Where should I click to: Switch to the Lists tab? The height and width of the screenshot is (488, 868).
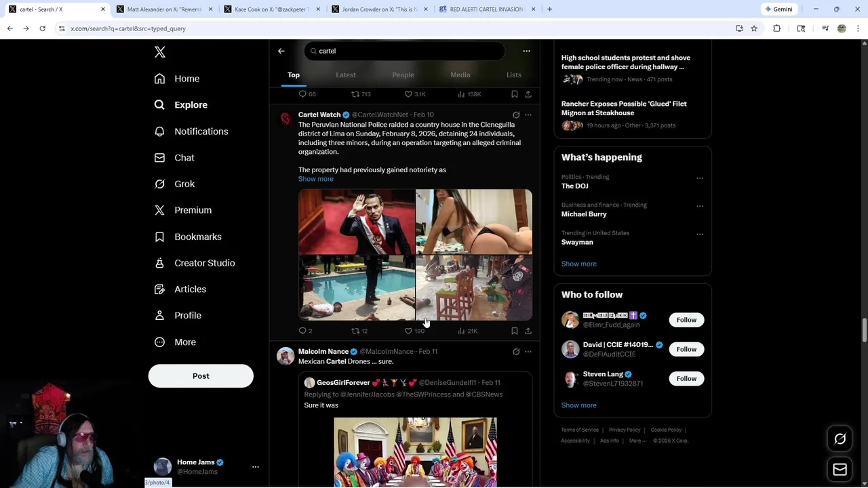click(x=514, y=75)
